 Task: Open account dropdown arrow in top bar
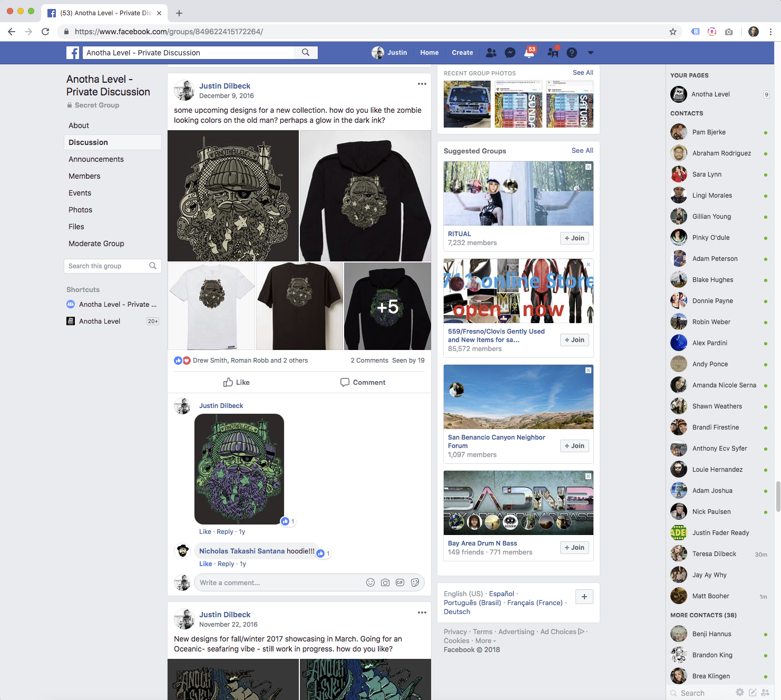pyautogui.click(x=590, y=53)
